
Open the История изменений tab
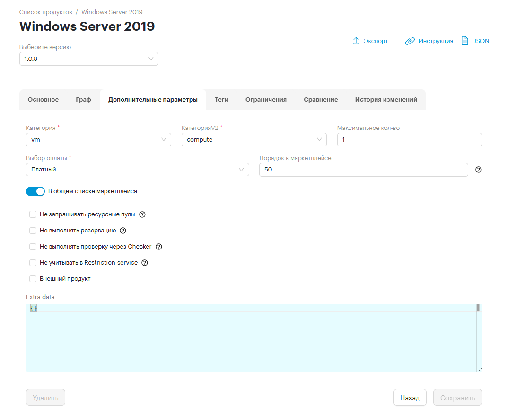tap(386, 100)
